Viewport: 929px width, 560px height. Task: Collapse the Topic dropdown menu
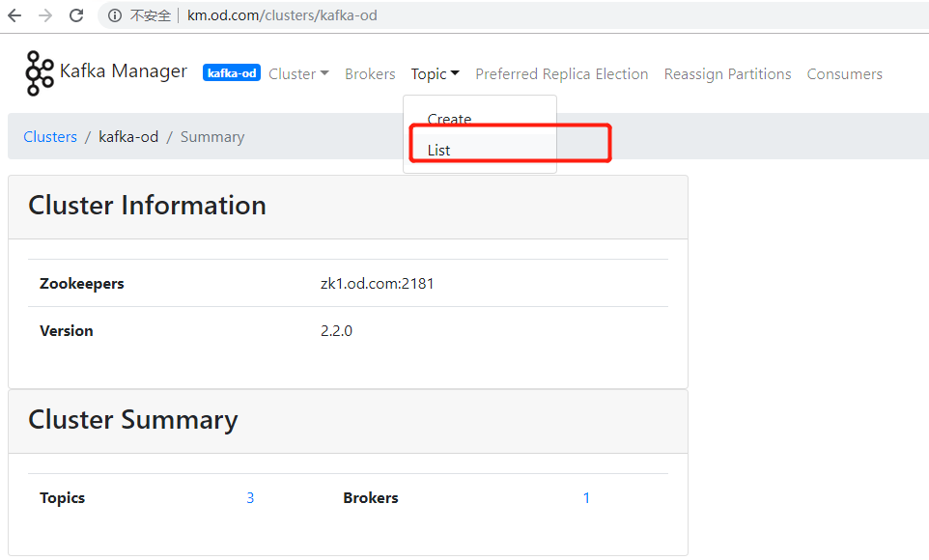pyautogui.click(x=435, y=74)
